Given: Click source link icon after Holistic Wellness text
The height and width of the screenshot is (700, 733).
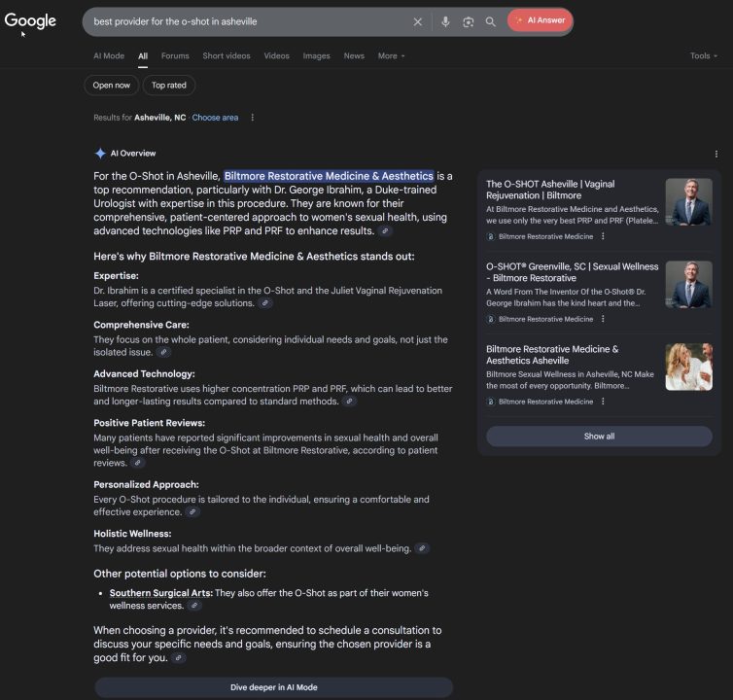Looking at the screenshot, I should 421,548.
